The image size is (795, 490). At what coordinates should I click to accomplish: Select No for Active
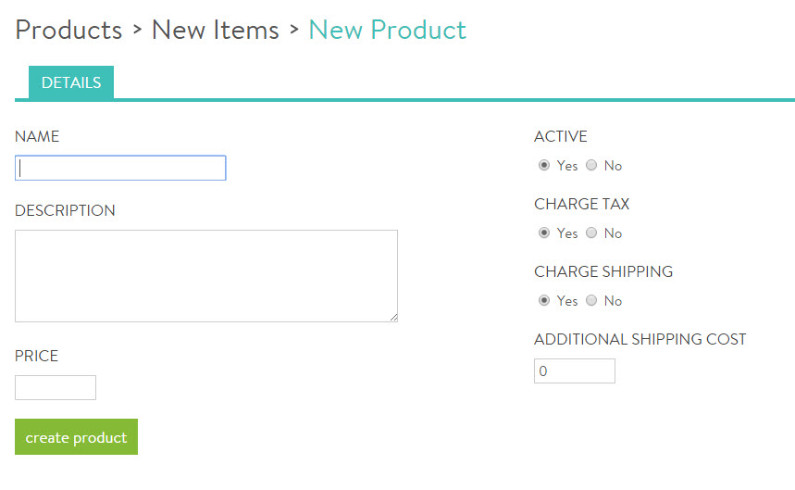click(592, 165)
